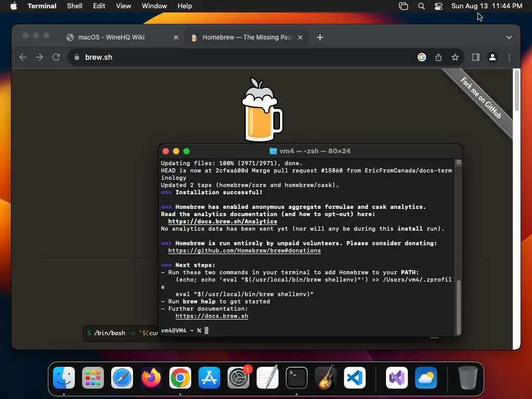Open the Homebrew donations GitHub link

tap(244, 251)
